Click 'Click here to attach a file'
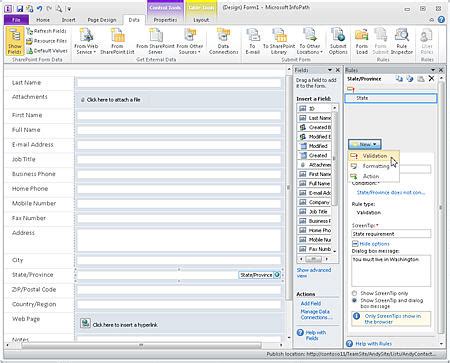The height and width of the screenshot is (363, 450). click(x=113, y=100)
